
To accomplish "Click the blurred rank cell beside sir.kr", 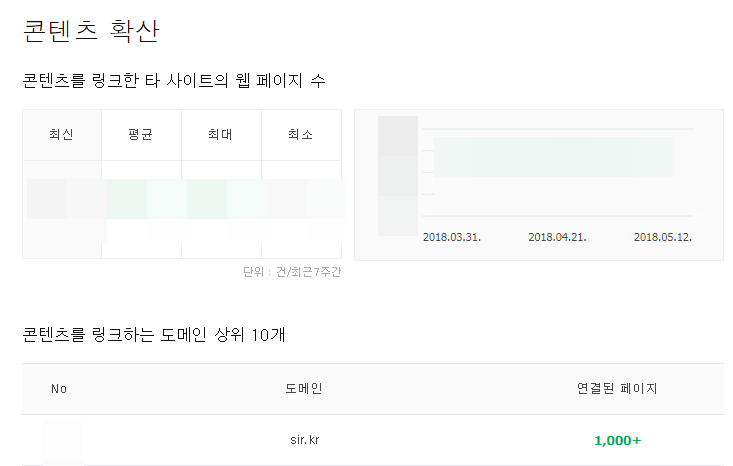I will coord(61,441).
